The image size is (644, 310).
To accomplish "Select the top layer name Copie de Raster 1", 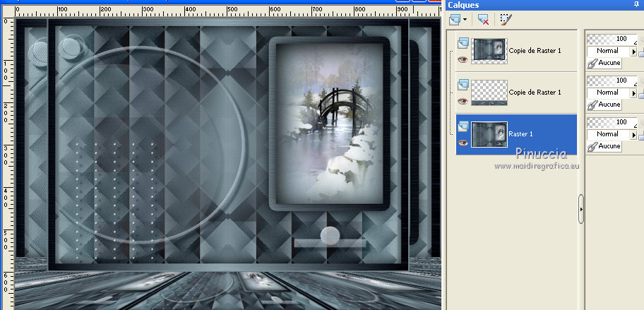I will click(535, 51).
